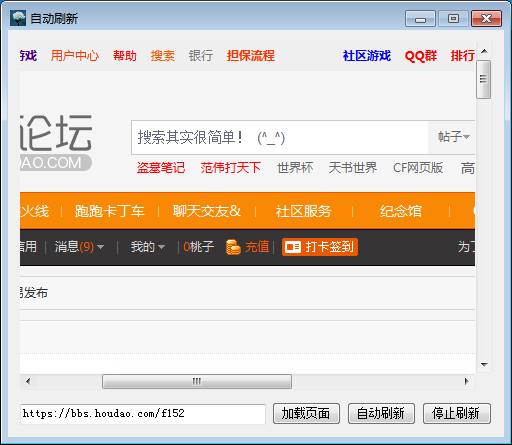Open the 银行 link
This screenshot has width=512, height=445.
[201, 56]
